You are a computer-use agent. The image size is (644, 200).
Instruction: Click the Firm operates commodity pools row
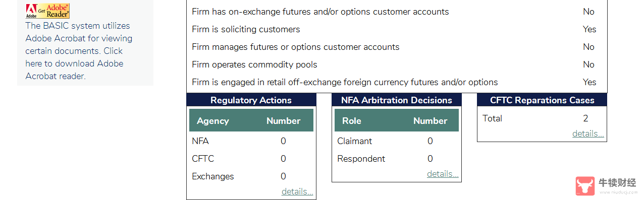pos(397,64)
